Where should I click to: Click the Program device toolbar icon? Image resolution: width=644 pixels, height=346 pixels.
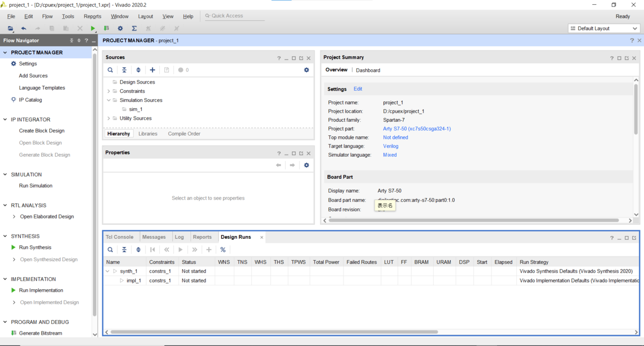point(107,28)
